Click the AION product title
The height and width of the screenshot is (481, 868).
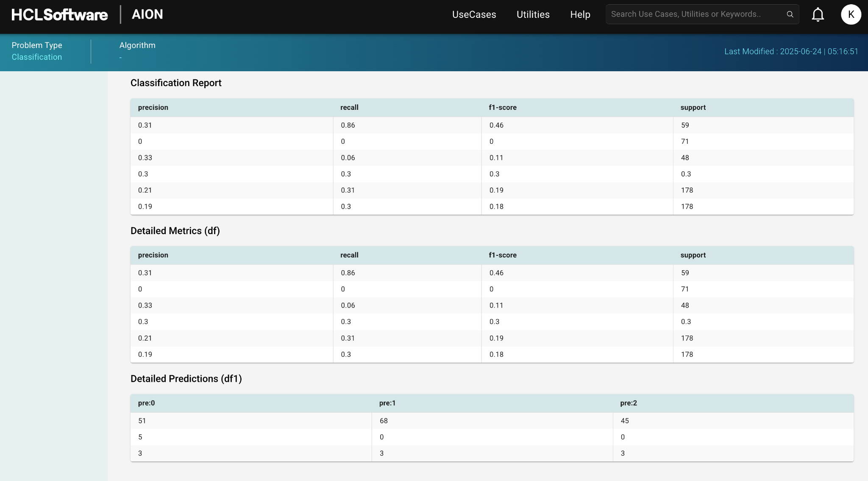pos(147,14)
